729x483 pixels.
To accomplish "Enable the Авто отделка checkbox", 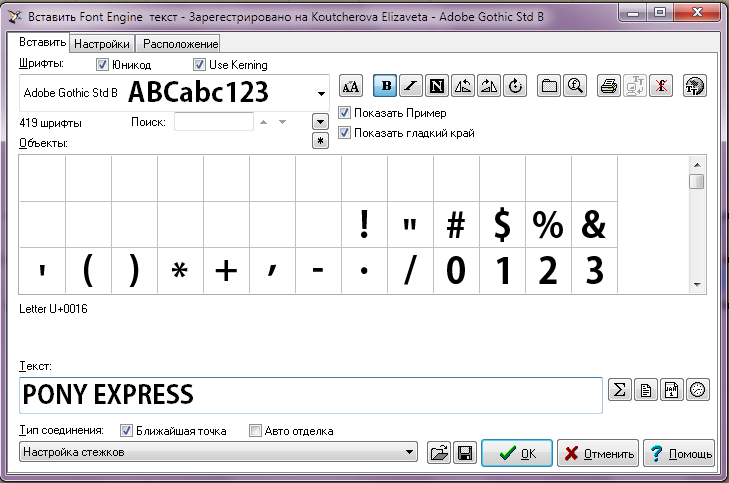I will point(256,431).
